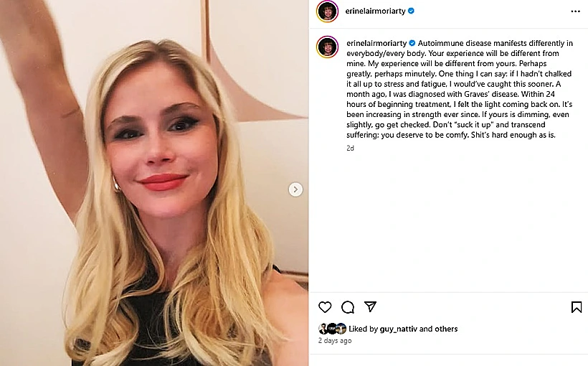The height and width of the screenshot is (366, 588).
Task: Click the caption profile picture avatar
Action: (328, 47)
